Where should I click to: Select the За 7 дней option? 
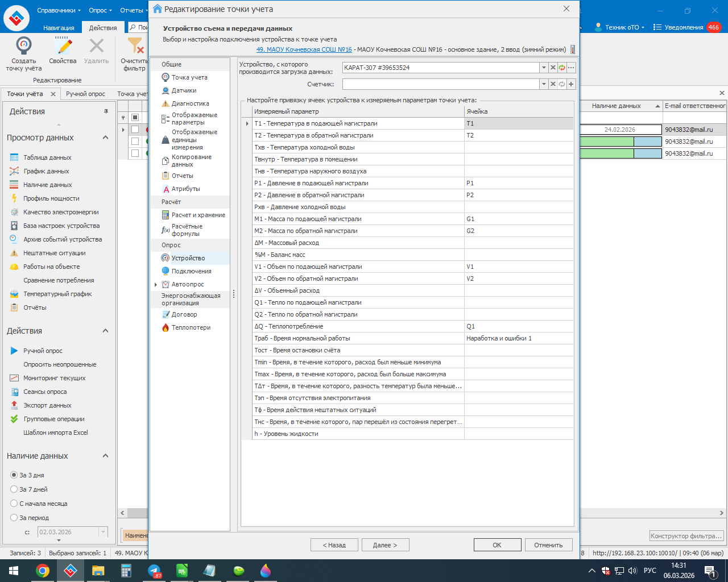click(x=14, y=489)
